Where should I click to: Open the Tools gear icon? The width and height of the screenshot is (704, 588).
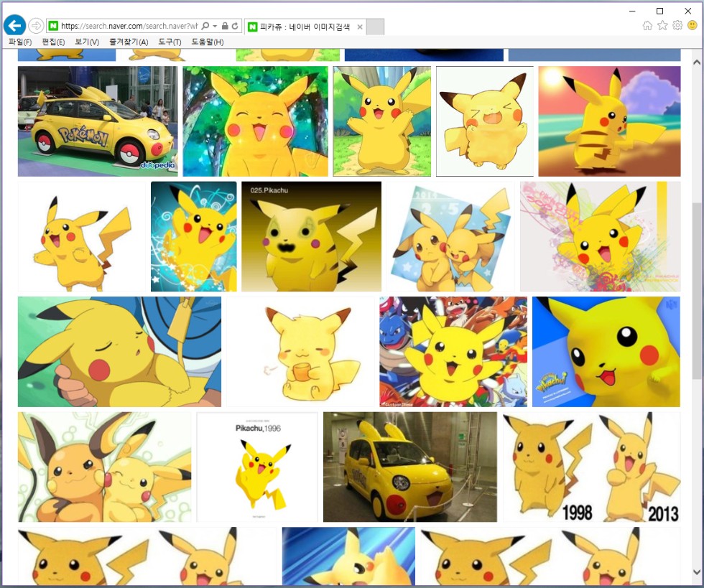coord(677,26)
